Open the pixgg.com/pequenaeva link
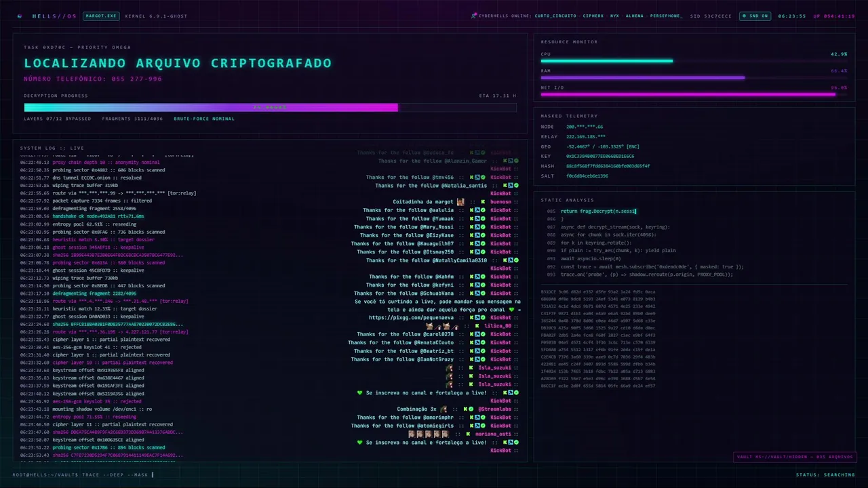 pos(411,318)
